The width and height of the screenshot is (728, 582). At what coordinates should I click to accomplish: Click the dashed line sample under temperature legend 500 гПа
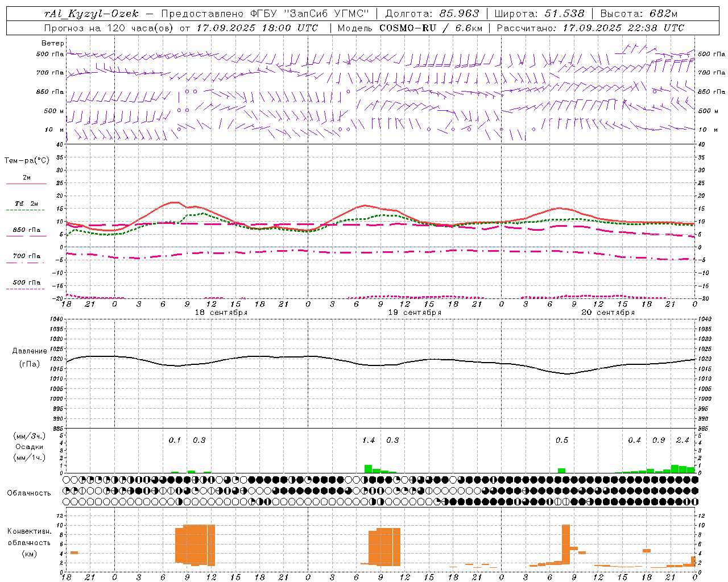(x=26, y=289)
